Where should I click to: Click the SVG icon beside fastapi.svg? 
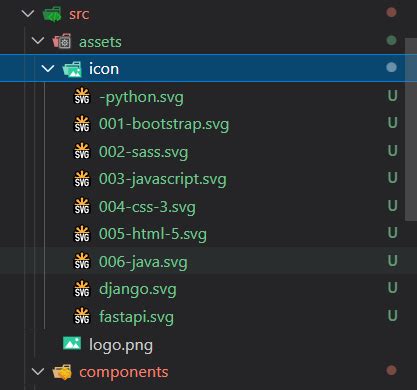[x=82, y=316]
